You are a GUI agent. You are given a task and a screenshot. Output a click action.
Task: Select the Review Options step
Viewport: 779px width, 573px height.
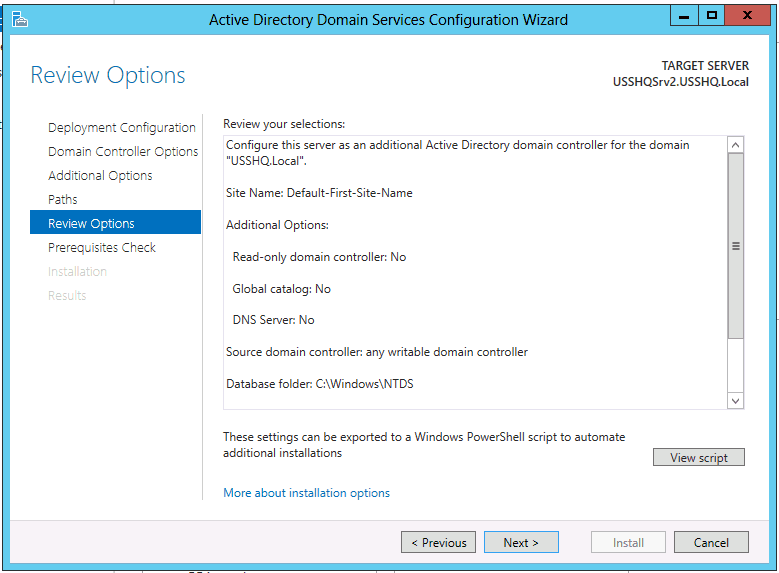(x=115, y=222)
